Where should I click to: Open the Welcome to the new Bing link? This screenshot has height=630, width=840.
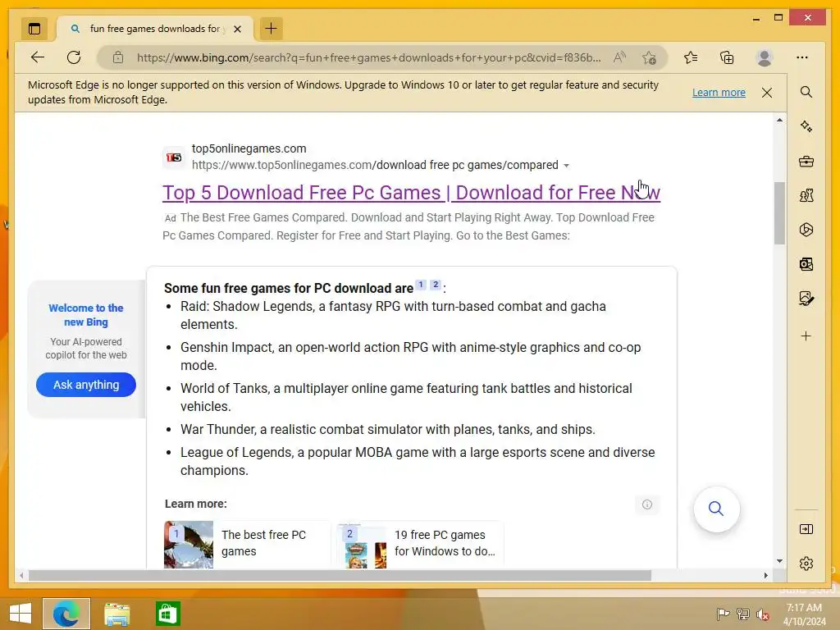pos(85,315)
